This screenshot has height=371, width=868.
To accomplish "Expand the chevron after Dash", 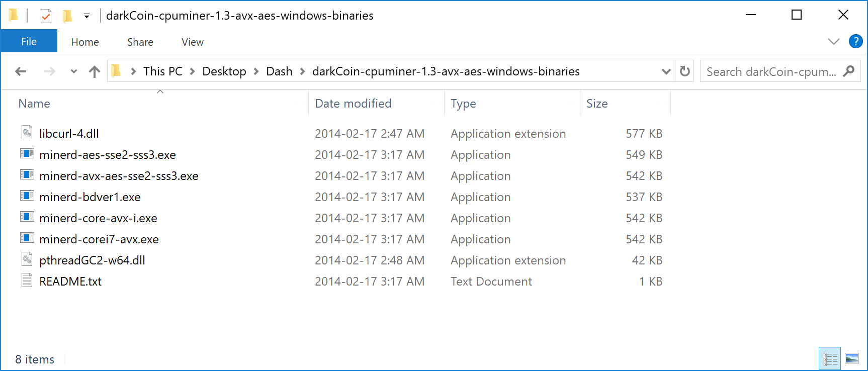I will point(302,71).
